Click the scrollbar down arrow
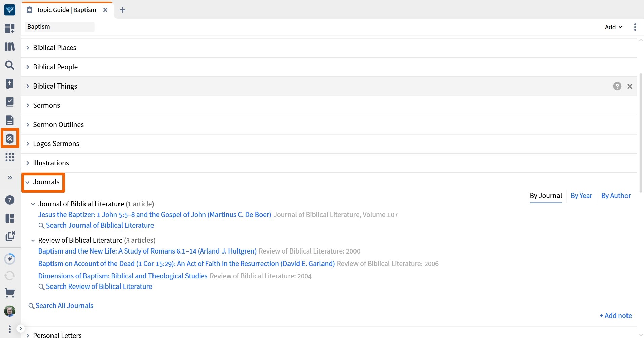The height and width of the screenshot is (338, 644). (x=641, y=335)
